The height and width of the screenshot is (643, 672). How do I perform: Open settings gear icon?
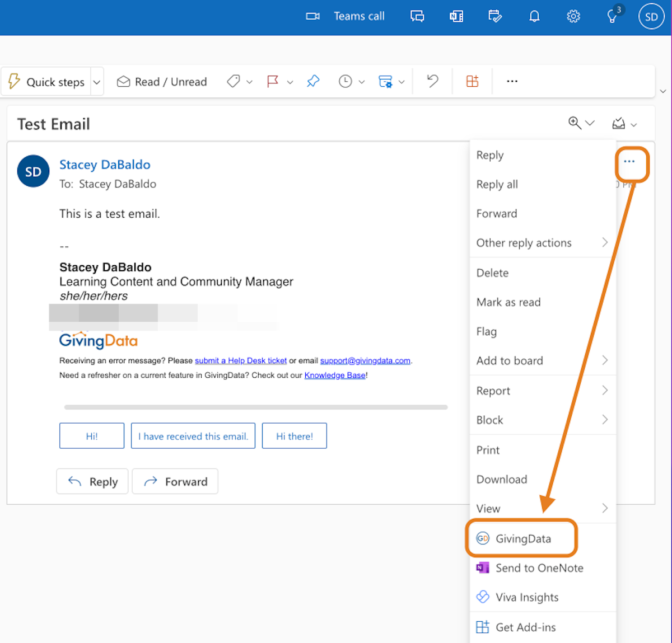click(573, 16)
